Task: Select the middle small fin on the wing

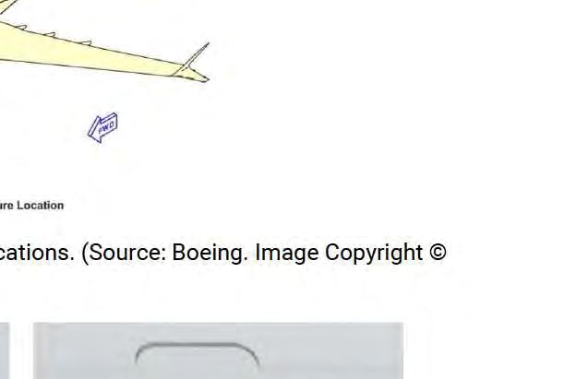Action: pyautogui.click(x=51, y=34)
